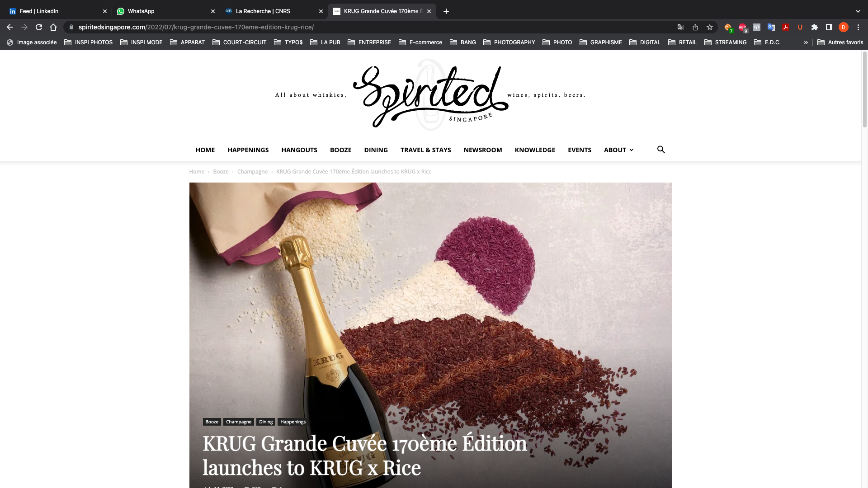The height and width of the screenshot is (488, 868).
Task: Bookmark this page with the star icon
Action: pos(710,27)
